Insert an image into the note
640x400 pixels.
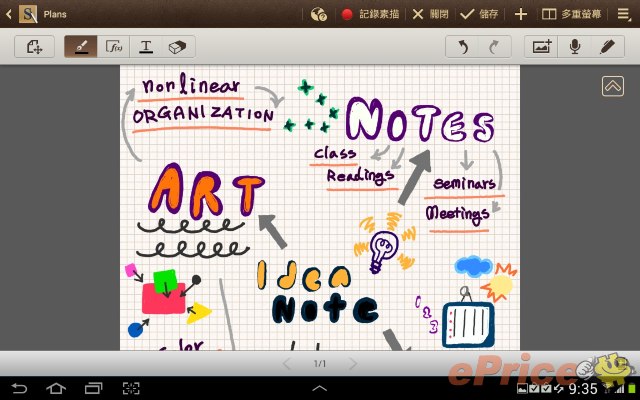point(542,47)
